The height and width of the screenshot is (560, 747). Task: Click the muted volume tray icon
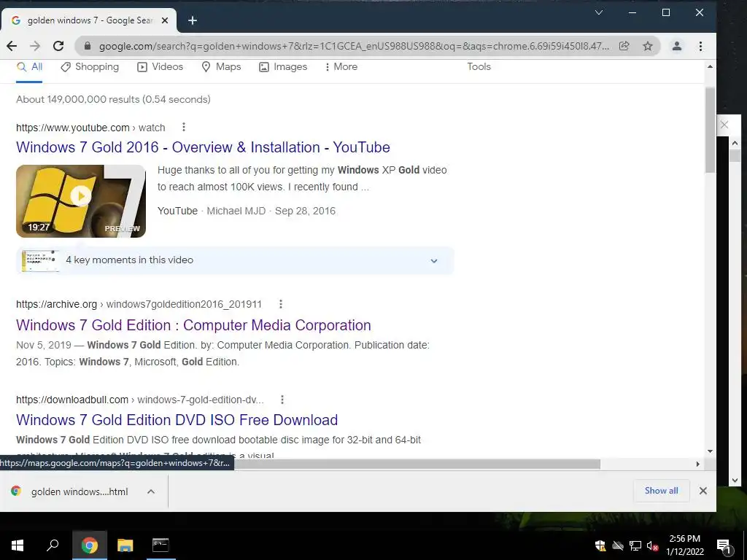(x=652, y=545)
